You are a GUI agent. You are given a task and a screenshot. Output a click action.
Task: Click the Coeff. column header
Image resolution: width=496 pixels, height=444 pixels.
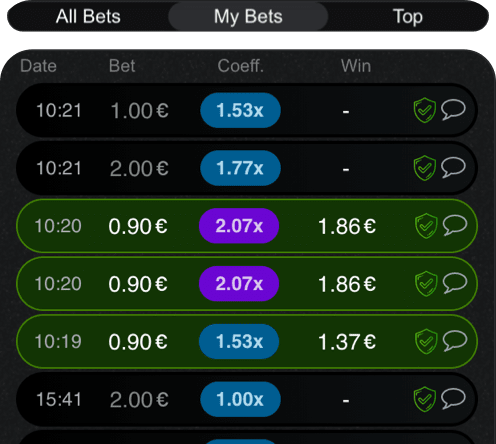click(241, 66)
